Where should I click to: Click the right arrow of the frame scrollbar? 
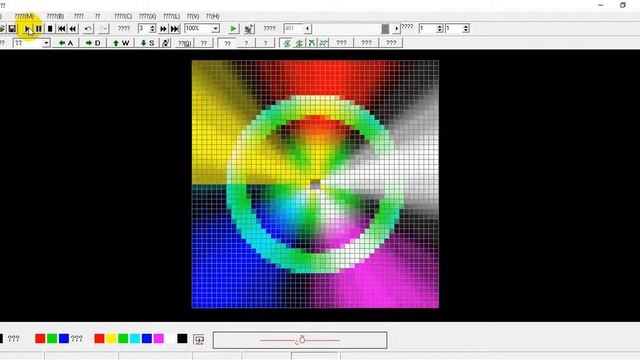click(x=396, y=29)
